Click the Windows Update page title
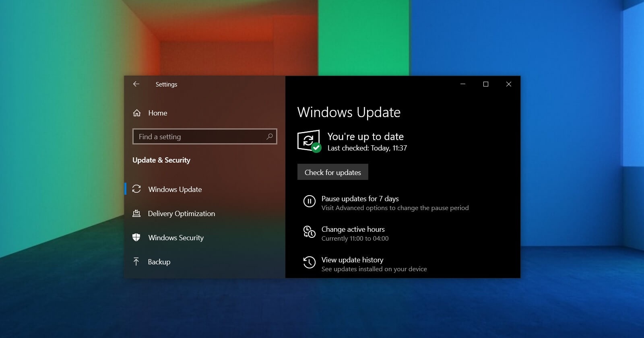Image resolution: width=644 pixels, height=338 pixels. click(x=349, y=112)
